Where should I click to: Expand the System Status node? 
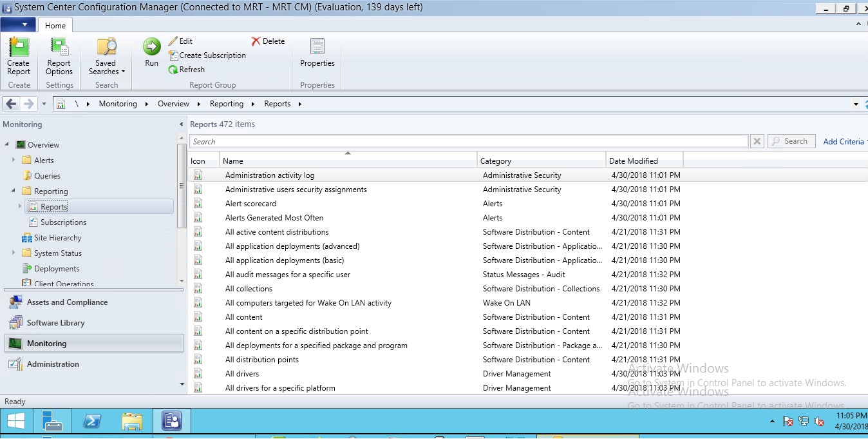click(x=14, y=253)
